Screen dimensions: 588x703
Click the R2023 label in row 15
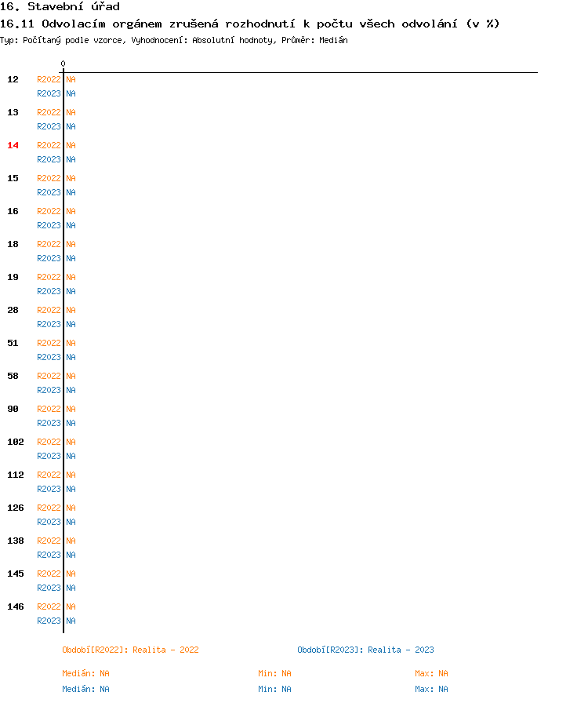click(49, 192)
